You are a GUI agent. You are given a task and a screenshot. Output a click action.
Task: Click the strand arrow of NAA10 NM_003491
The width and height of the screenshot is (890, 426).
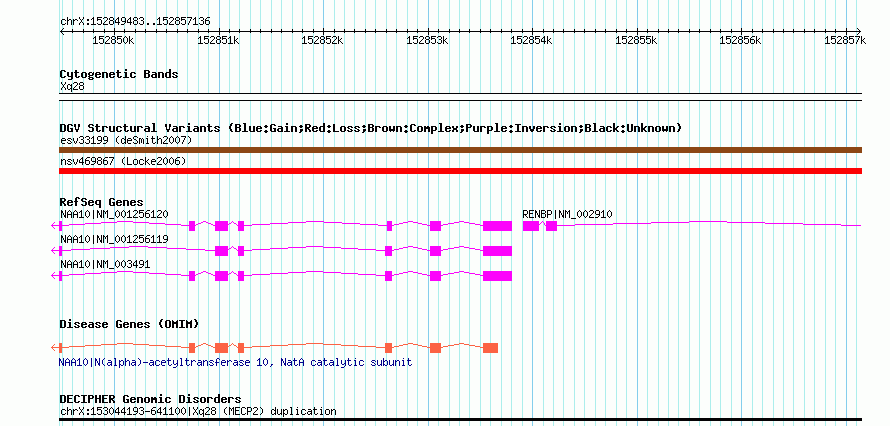56,276
